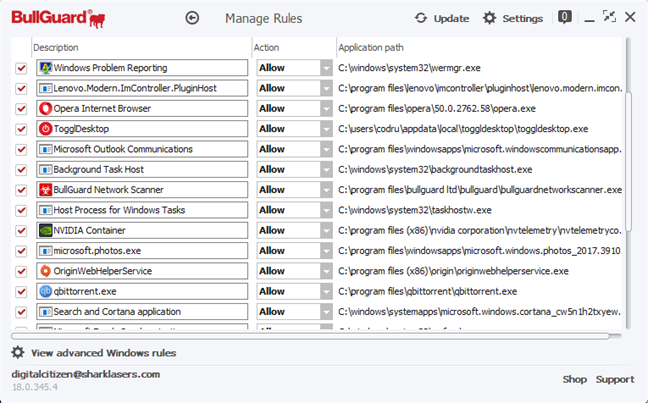
Task: Click the NVIDIA Container icon
Action: pyautogui.click(x=45, y=230)
